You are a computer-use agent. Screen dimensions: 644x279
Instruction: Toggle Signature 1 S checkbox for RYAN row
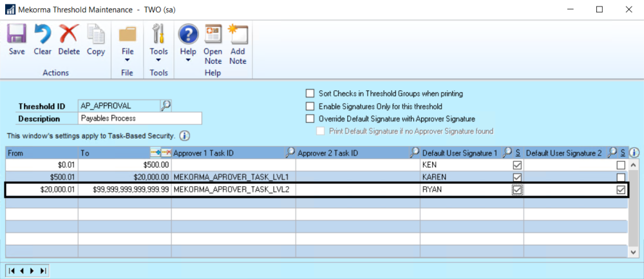pos(518,190)
